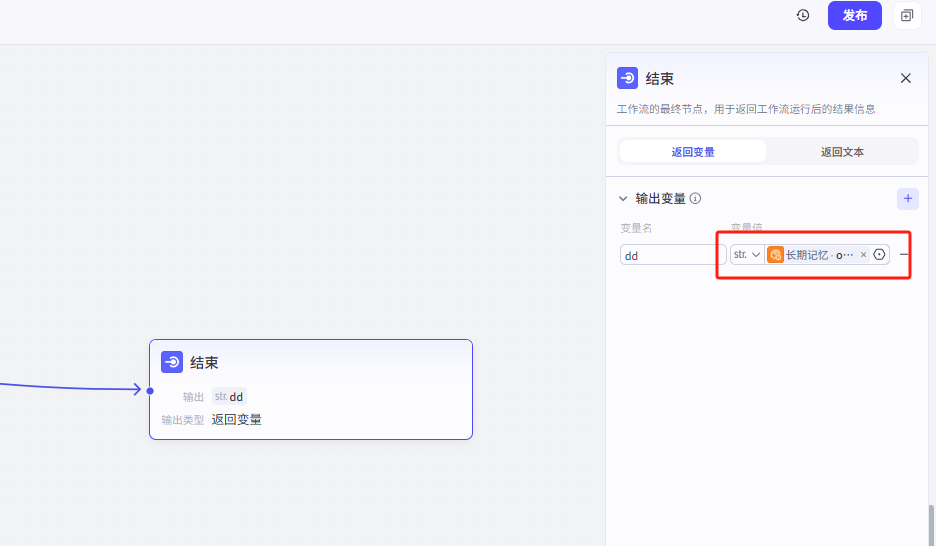Switch to the 返回变量 tab
Image resolution: width=936 pixels, height=546 pixels.
pos(692,152)
